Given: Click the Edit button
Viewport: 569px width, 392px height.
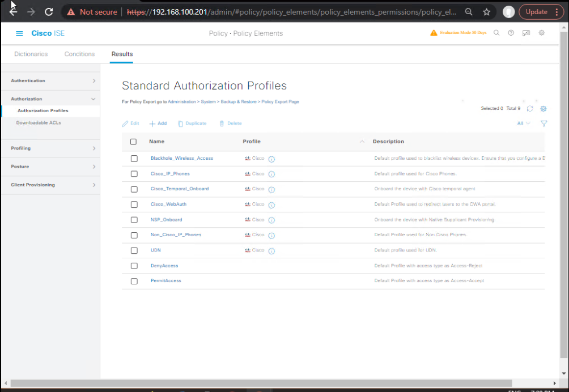Looking at the screenshot, I should pos(131,123).
